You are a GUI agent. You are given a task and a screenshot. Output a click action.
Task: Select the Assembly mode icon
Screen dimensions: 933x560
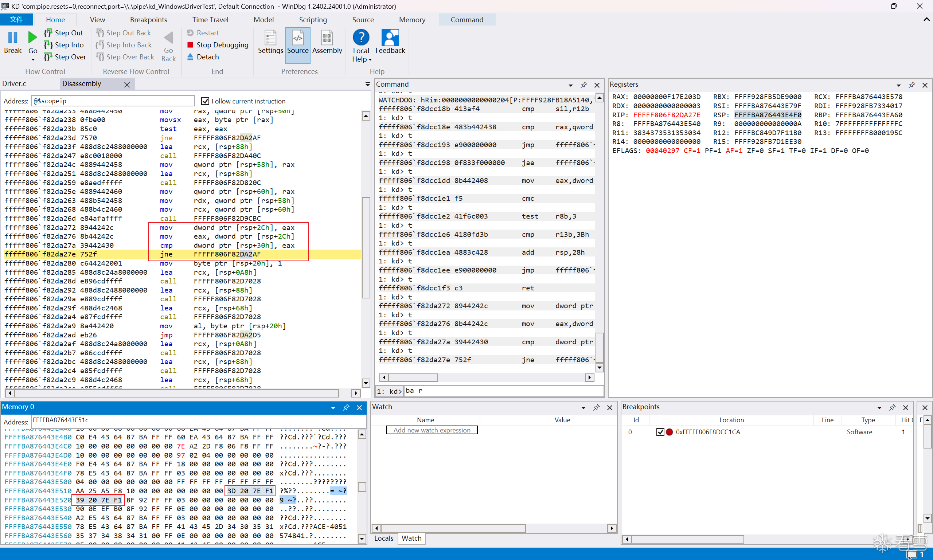click(327, 38)
